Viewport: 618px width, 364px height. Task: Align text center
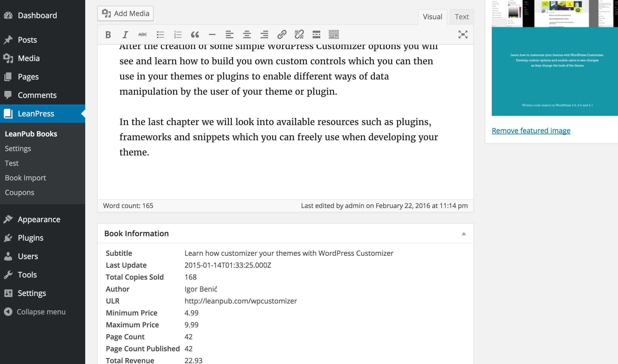247,34
